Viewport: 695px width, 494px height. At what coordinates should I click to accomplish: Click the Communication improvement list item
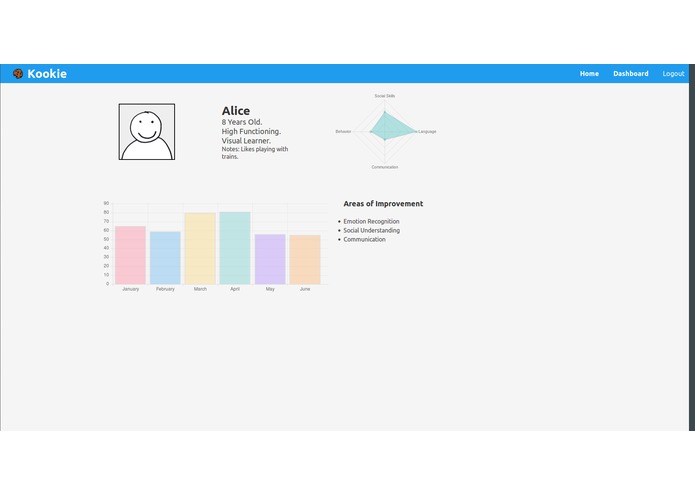pos(364,239)
